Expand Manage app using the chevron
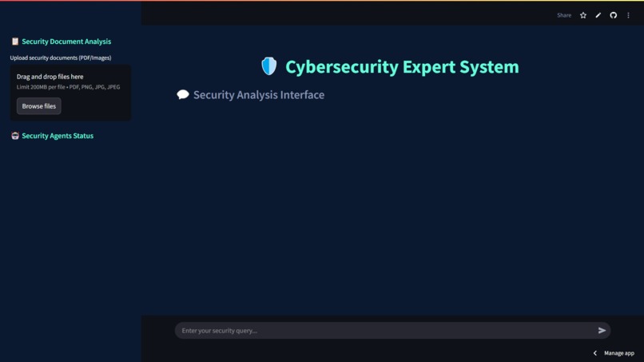This screenshot has width=644, height=362. pyautogui.click(x=594, y=353)
